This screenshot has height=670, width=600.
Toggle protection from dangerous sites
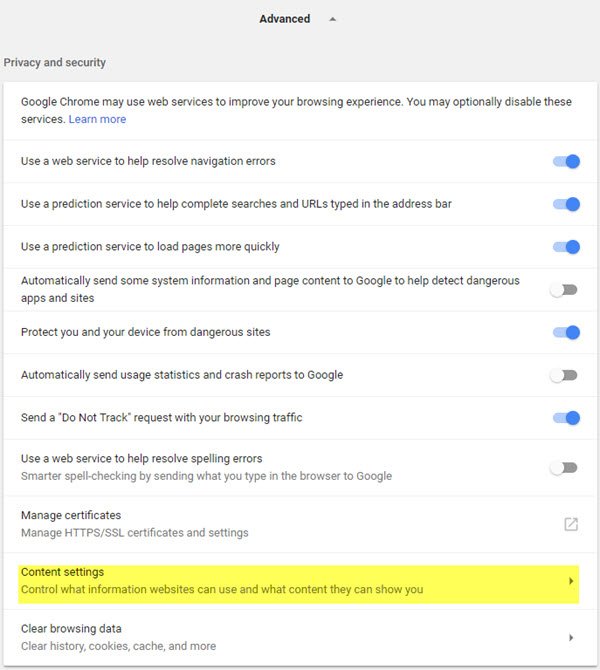point(566,332)
